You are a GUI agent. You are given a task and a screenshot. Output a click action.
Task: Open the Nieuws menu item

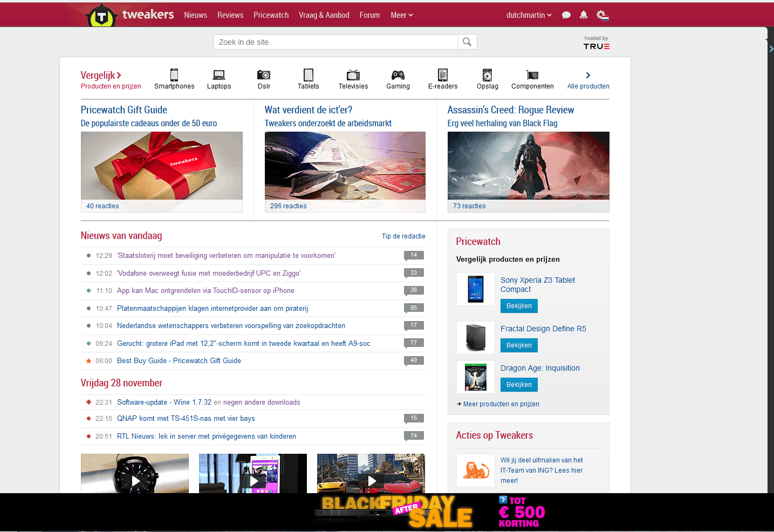tap(195, 15)
